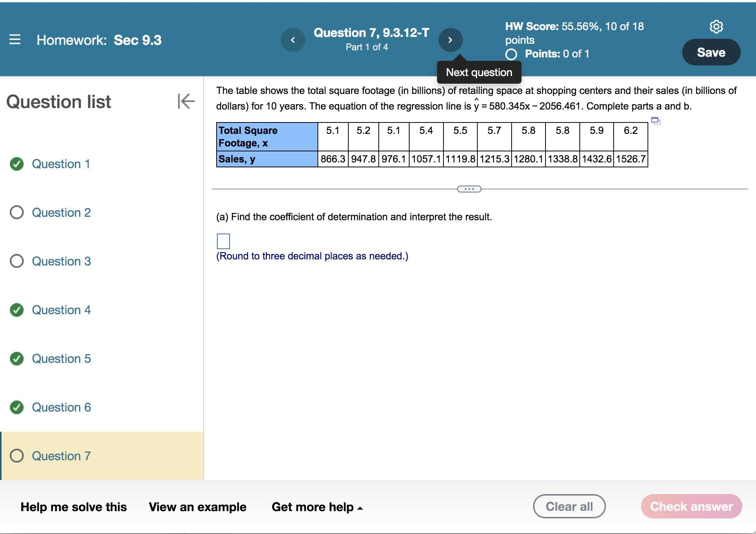The height and width of the screenshot is (534, 756).
Task: Click Question 6 green checkmark icon
Action: click(x=17, y=407)
